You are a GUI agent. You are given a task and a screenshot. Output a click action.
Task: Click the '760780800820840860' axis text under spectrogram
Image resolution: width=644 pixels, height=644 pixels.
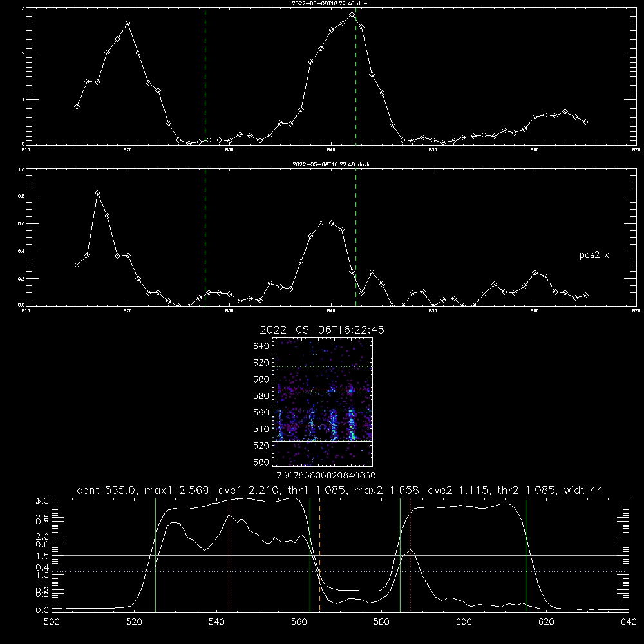[x=326, y=475]
